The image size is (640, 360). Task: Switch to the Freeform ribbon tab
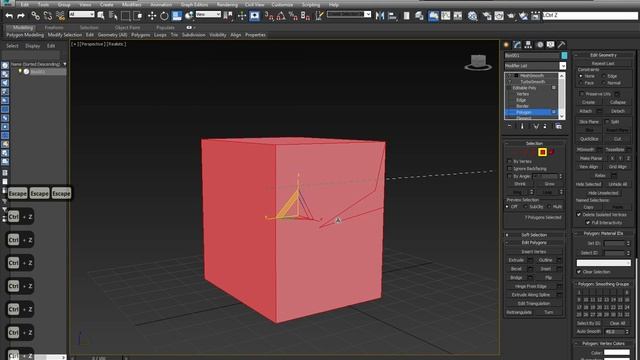coord(54,28)
